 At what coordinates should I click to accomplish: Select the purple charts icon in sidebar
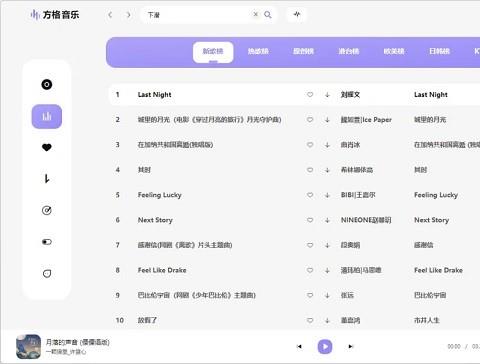(47, 116)
